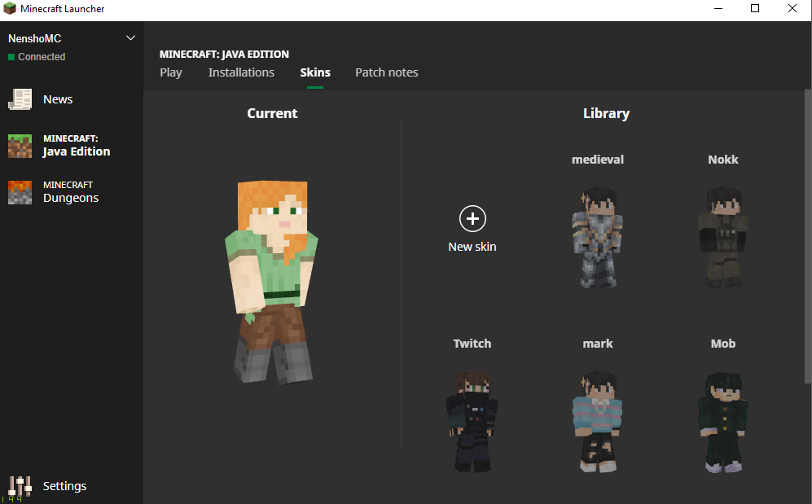Click the MINECRAFT: JAVA EDITION header text
Viewport: 812px width, 504px height.
[x=224, y=55]
